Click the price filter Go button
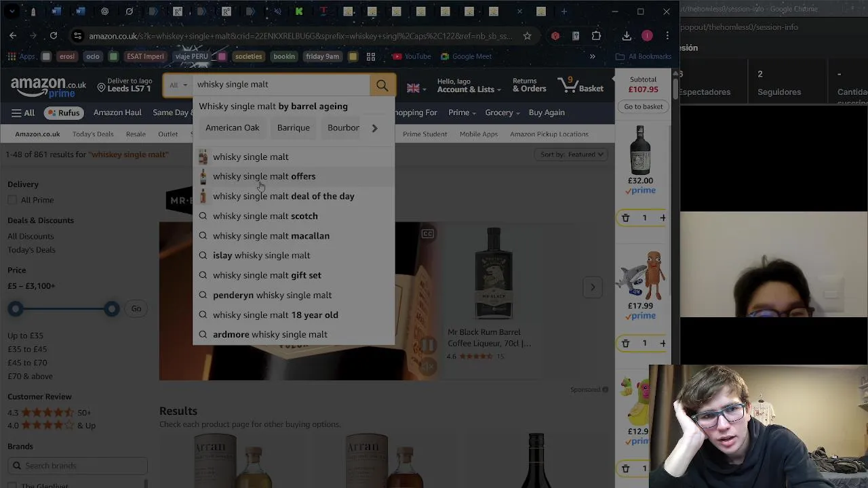This screenshot has height=488, width=868. click(136, 309)
